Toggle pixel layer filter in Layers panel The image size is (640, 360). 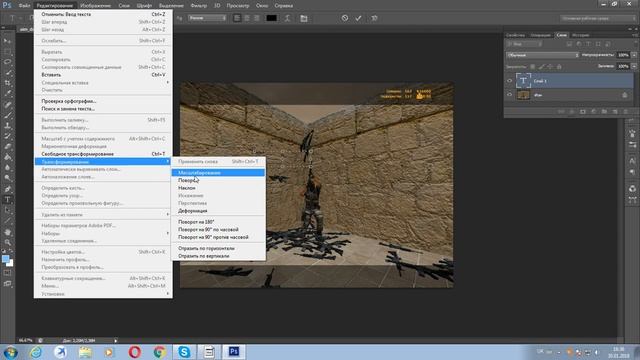[x=569, y=44]
